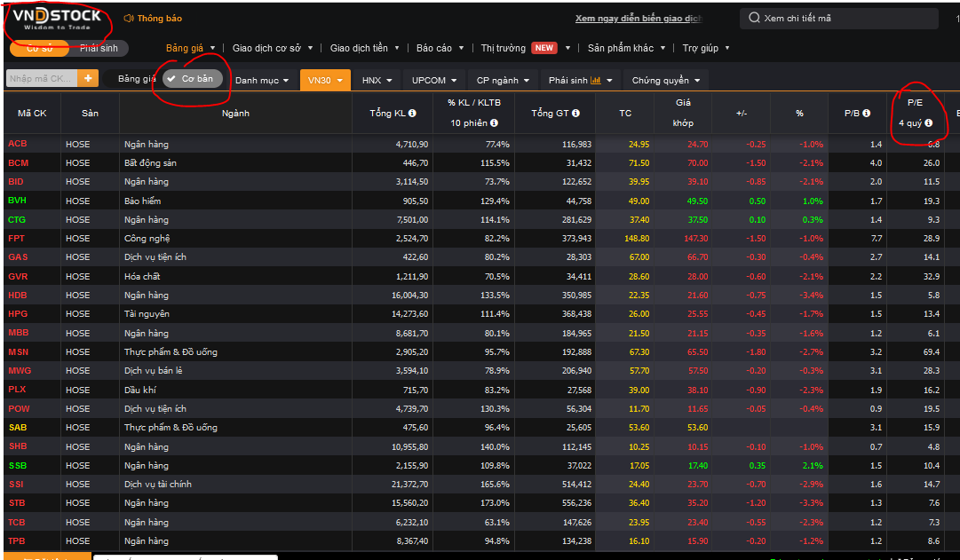Click the info icon next to P/B
This screenshot has width=960, height=560.
pos(867,114)
